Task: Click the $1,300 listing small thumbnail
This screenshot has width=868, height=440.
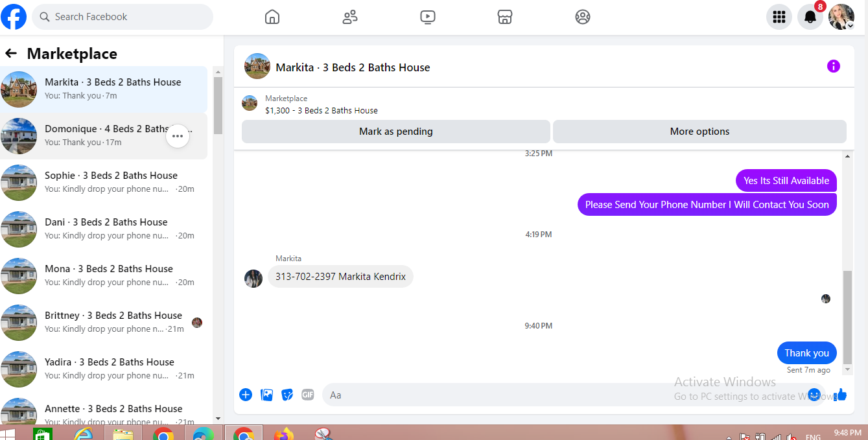Action: (250, 103)
